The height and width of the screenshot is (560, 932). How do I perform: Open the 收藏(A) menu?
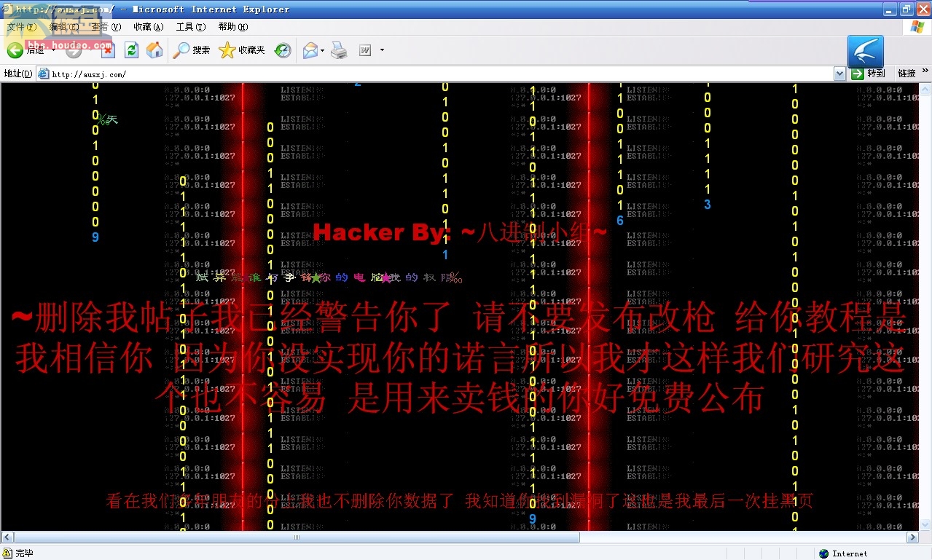point(148,27)
